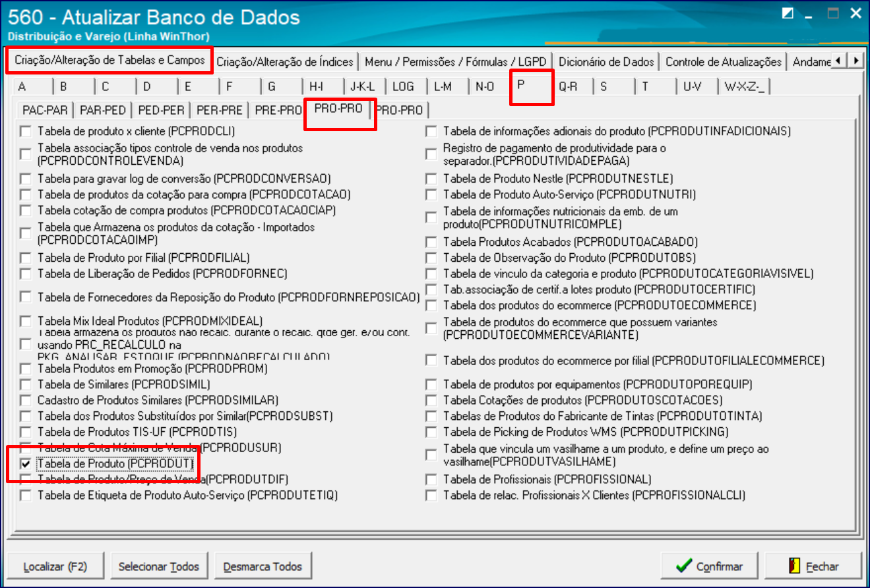Select letter tab S
This screenshot has height=588, width=870.
[x=613, y=87]
